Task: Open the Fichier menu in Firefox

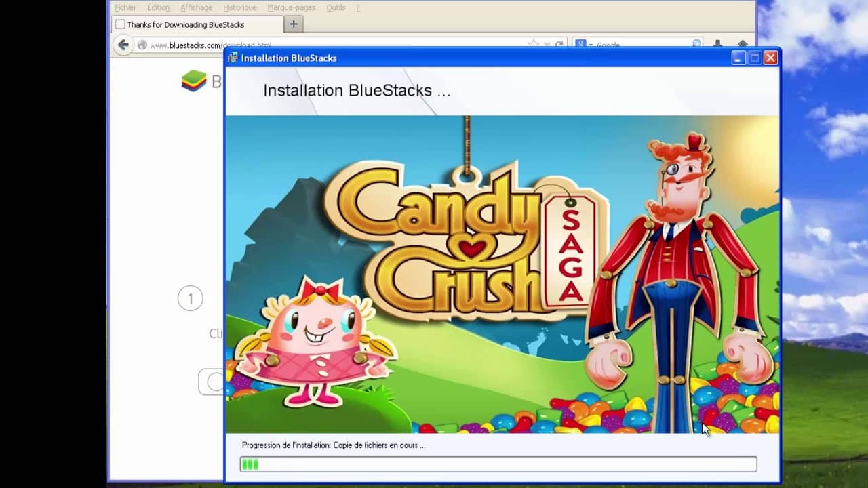Action: pos(125,7)
